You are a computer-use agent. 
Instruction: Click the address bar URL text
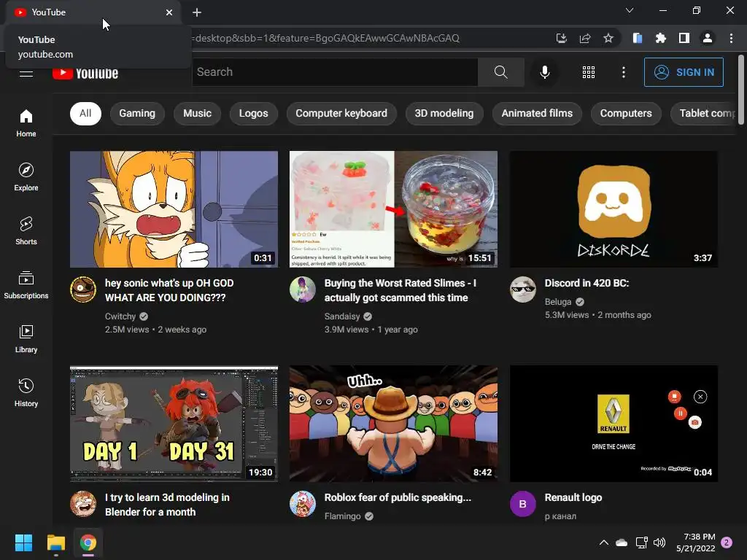(326, 38)
